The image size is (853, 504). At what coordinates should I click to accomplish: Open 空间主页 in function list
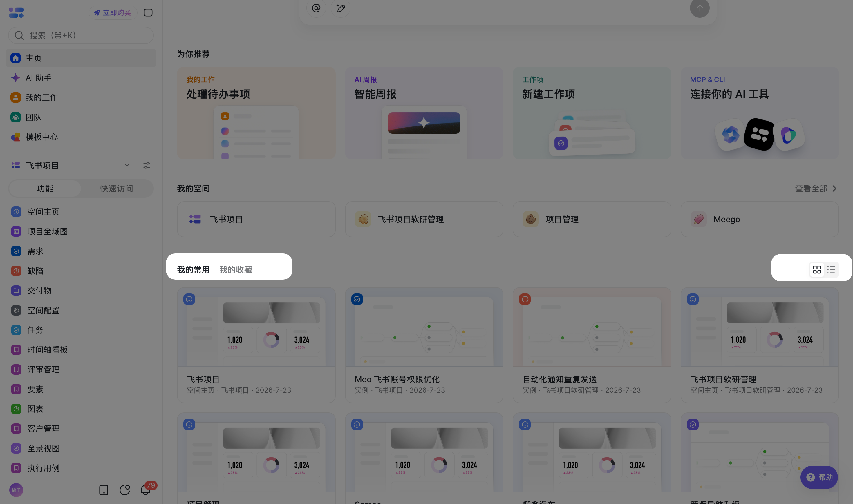(x=81, y=212)
